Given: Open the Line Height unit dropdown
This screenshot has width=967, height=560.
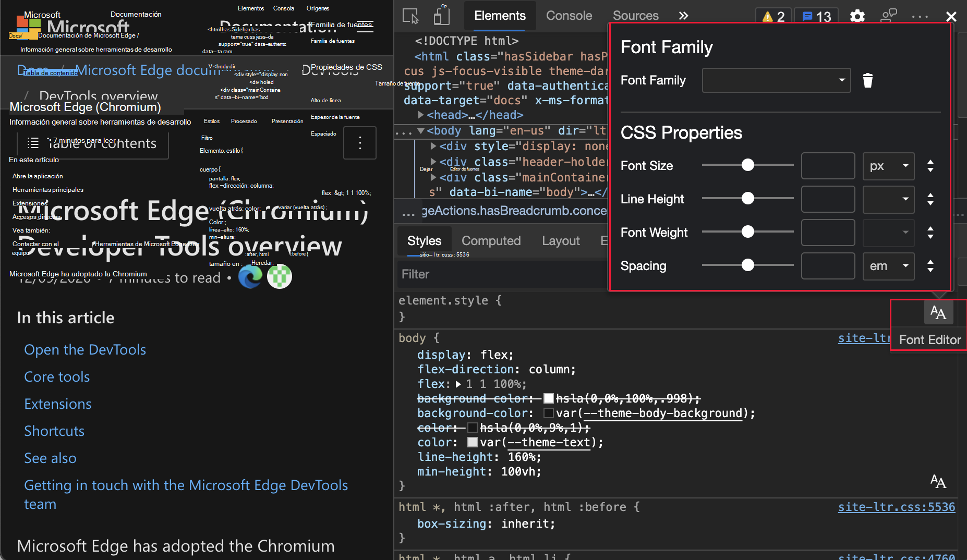Looking at the screenshot, I should 888,199.
